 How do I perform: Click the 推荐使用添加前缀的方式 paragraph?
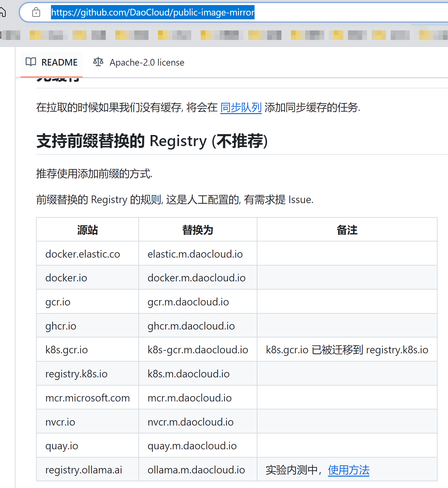[94, 174]
